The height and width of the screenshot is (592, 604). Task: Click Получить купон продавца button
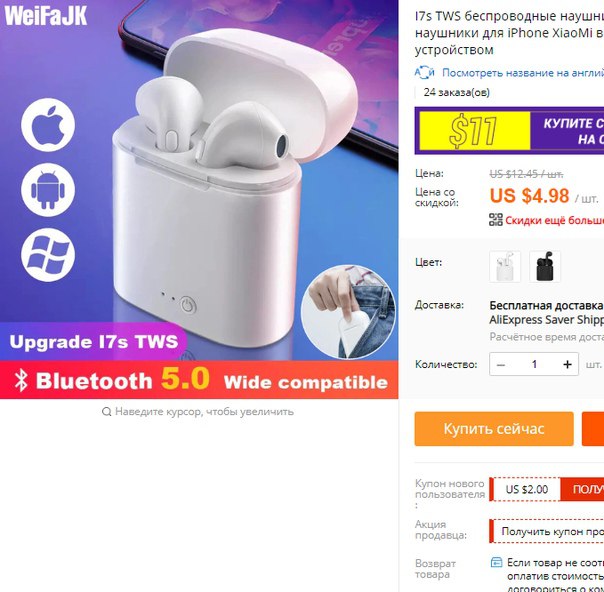point(547,532)
